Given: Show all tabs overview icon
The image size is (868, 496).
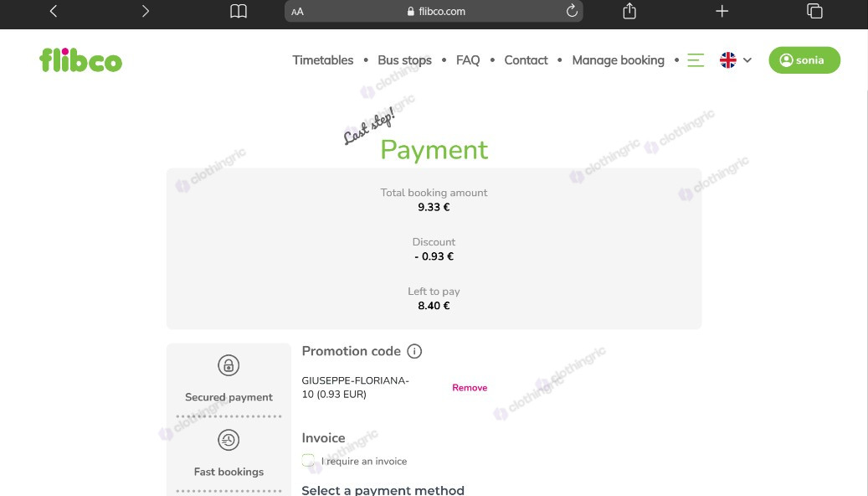Looking at the screenshot, I should 814,11.
